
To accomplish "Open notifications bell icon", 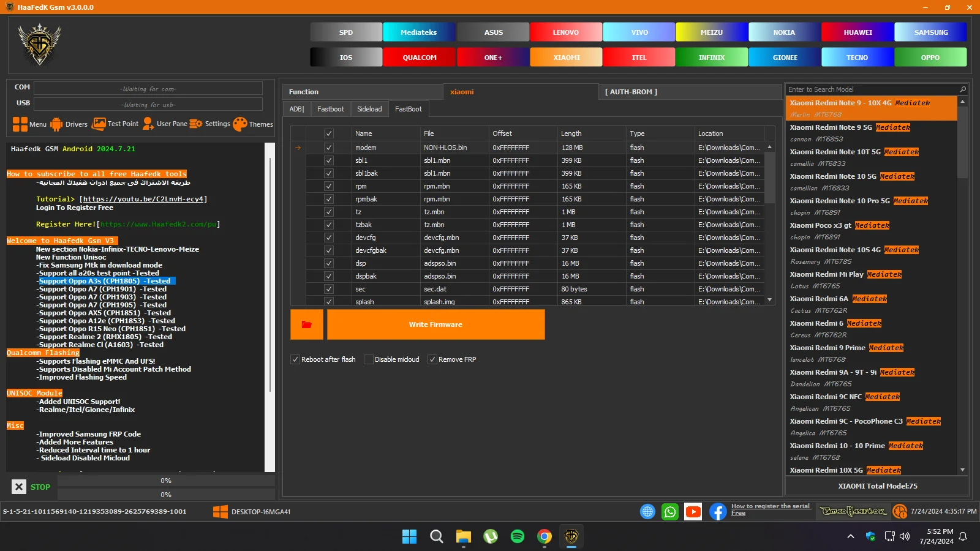I will (963, 536).
